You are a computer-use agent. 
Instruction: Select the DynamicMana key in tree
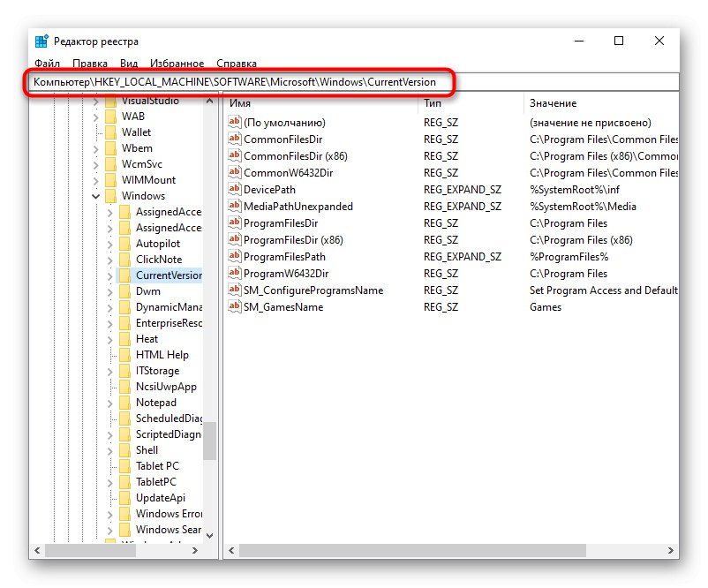coord(169,307)
